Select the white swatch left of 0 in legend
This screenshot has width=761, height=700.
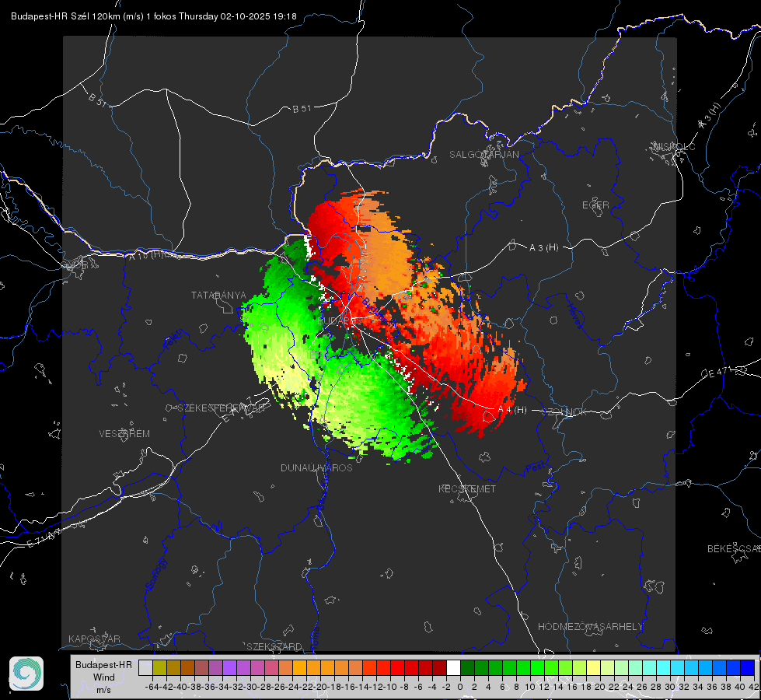point(453,668)
